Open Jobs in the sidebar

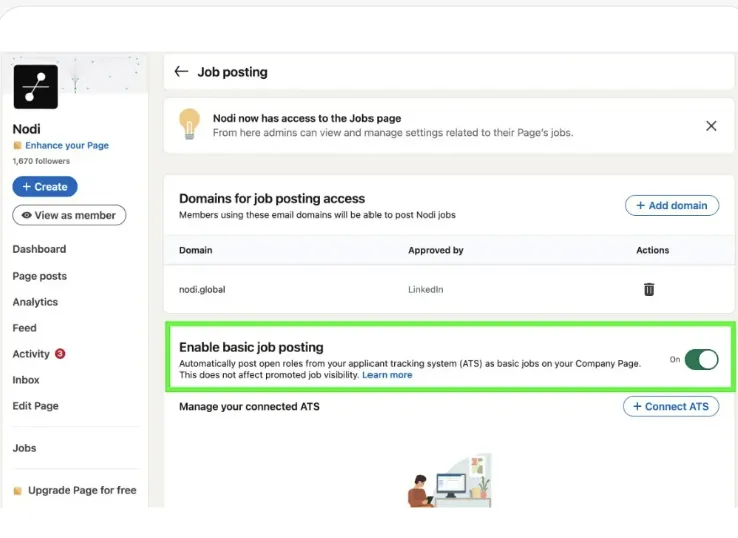pos(24,448)
